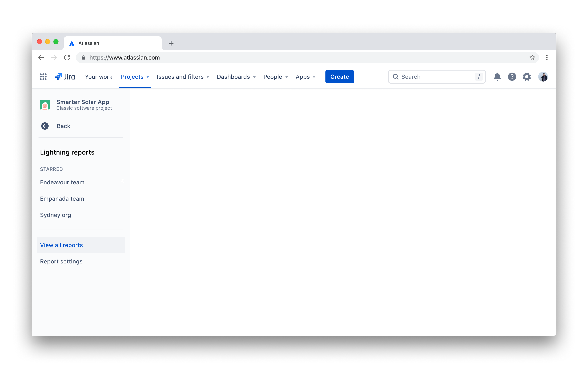Open Jira help with the question mark icon
The width and height of the screenshot is (588, 367).
point(512,77)
